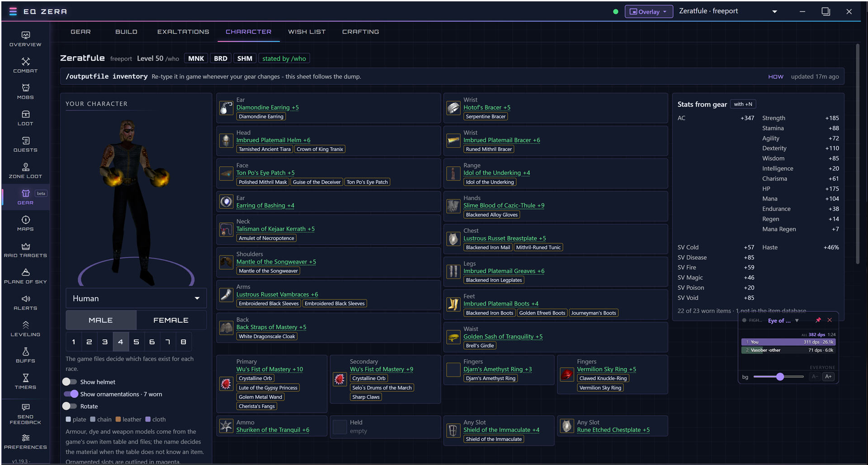Toggle the Show helmet switch
Image resolution: width=868 pixels, height=465 pixels.
click(x=70, y=382)
